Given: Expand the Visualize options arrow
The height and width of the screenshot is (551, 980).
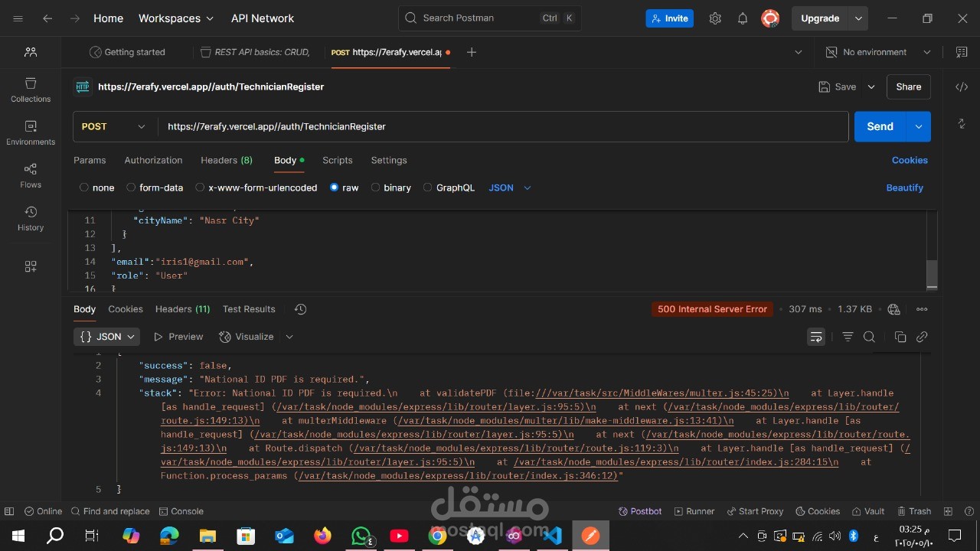Looking at the screenshot, I should pyautogui.click(x=289, y=337).
